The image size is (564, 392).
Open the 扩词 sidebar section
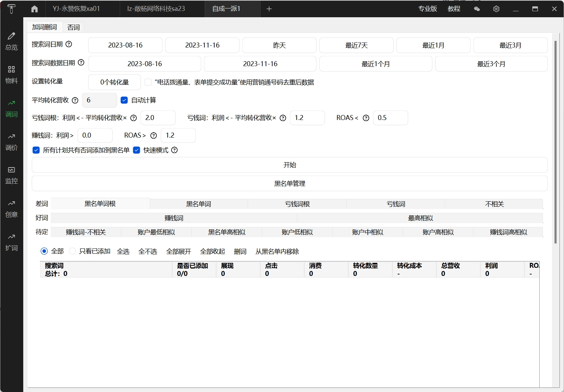11,242
